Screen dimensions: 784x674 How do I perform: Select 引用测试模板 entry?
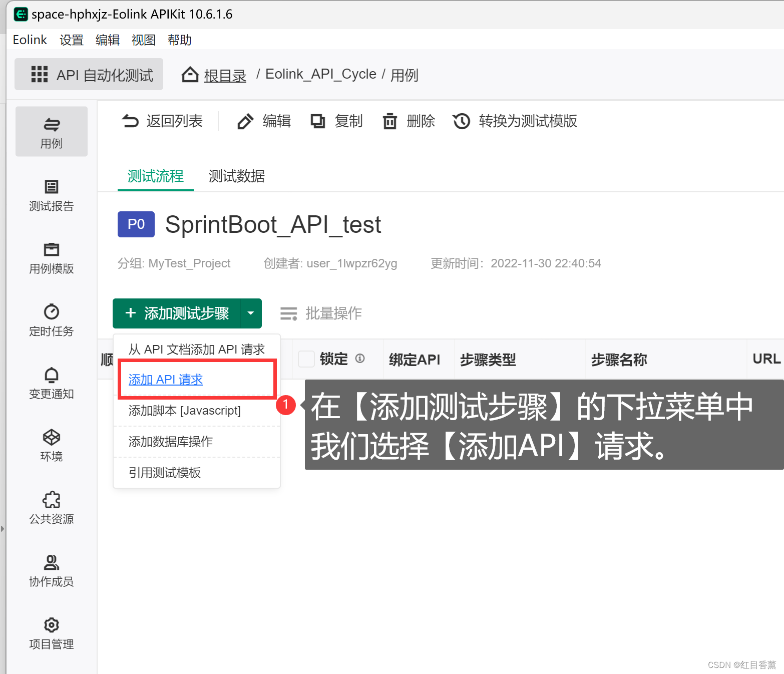[x=197, y=473]
